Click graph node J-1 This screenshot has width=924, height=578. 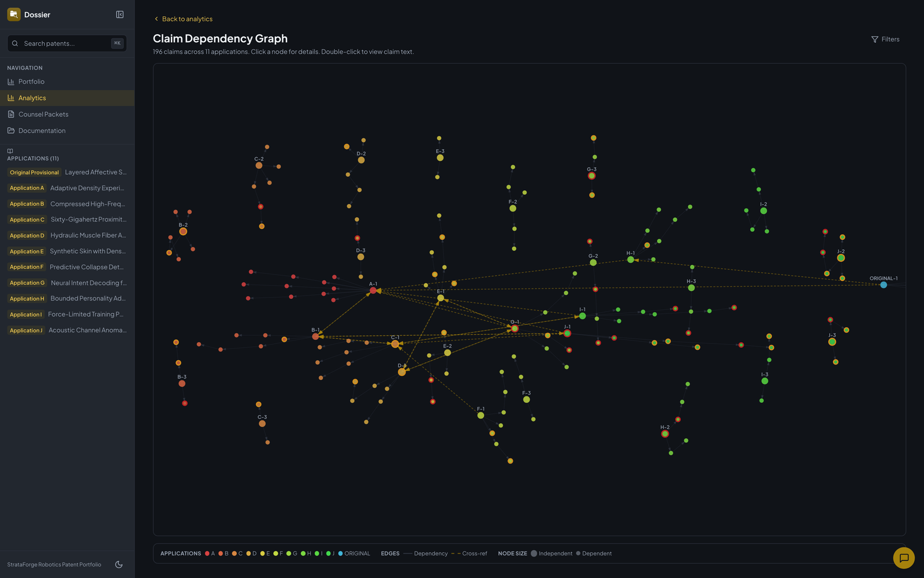coord(567,334)
